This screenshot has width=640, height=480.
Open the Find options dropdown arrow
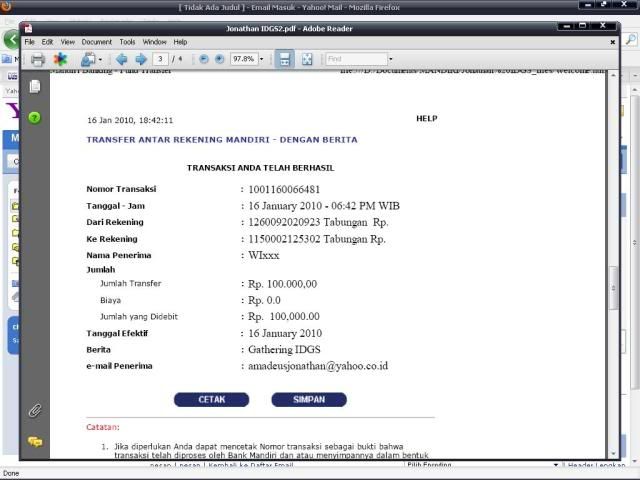point(391,59)
